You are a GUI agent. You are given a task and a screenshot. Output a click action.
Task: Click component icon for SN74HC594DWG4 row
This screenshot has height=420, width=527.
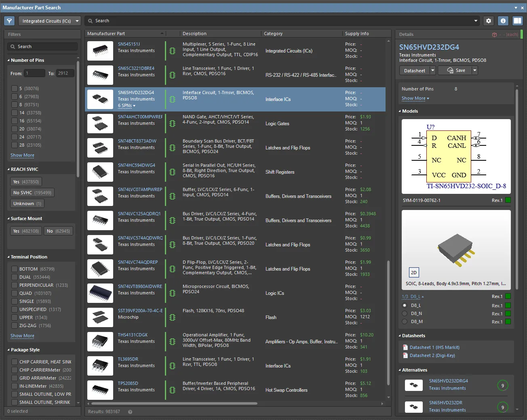(x=173, y=172)
